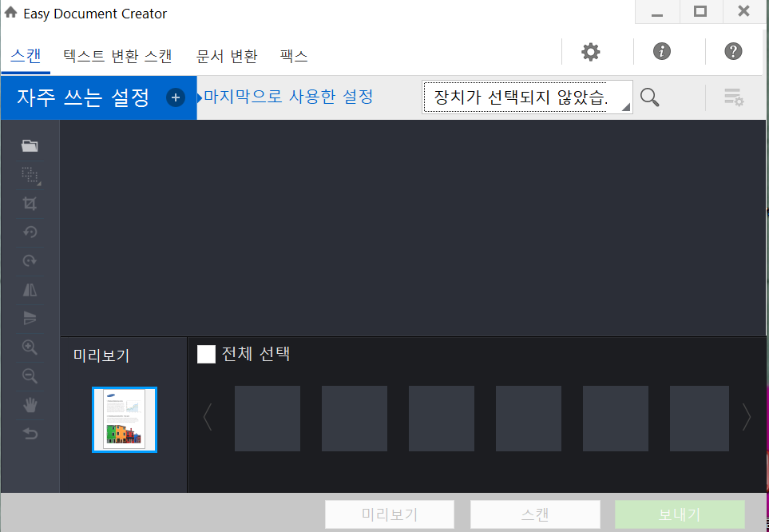Select 마지막으로 사용한 설정 preset
769x532 pixels.
point(288,96)
